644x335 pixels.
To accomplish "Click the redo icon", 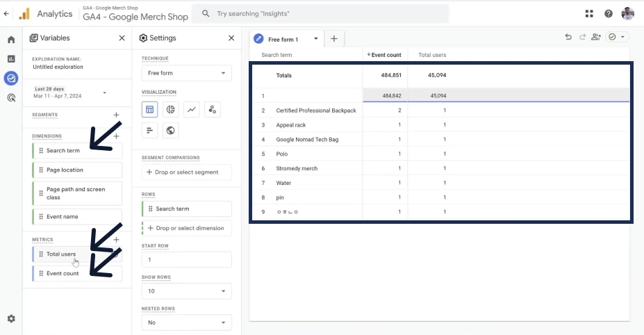I will coord(582,37).
